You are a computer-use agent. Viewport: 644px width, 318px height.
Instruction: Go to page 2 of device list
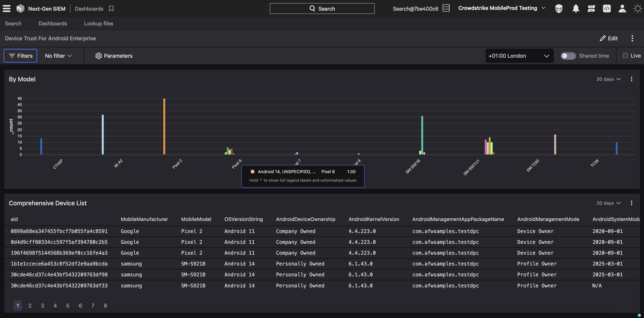pos(30,305)
